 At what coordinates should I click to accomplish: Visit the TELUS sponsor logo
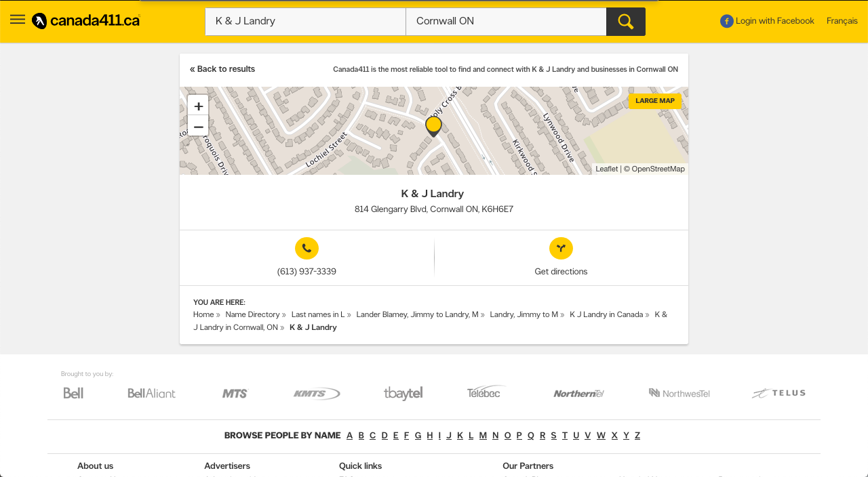point(778,393)
